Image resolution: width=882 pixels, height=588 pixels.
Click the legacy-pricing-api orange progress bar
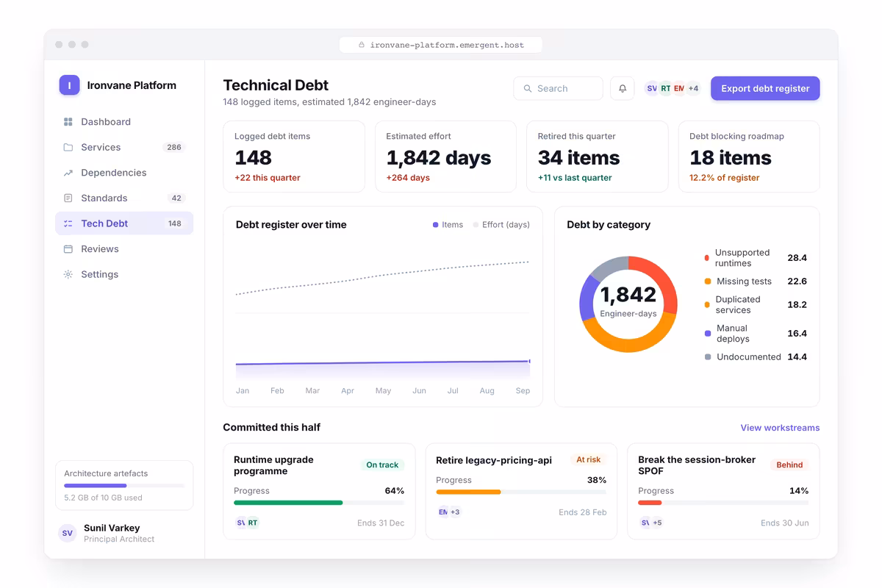468,492
